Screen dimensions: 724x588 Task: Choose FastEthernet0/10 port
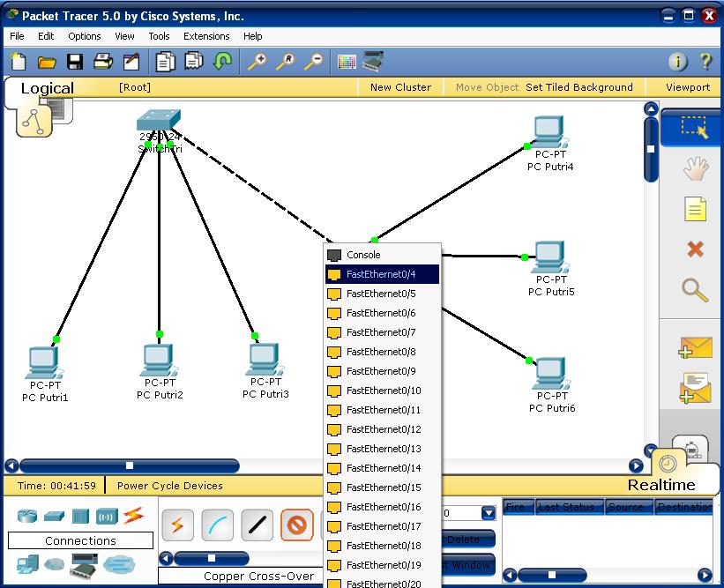pyautogui.click(x=383, y=391)
